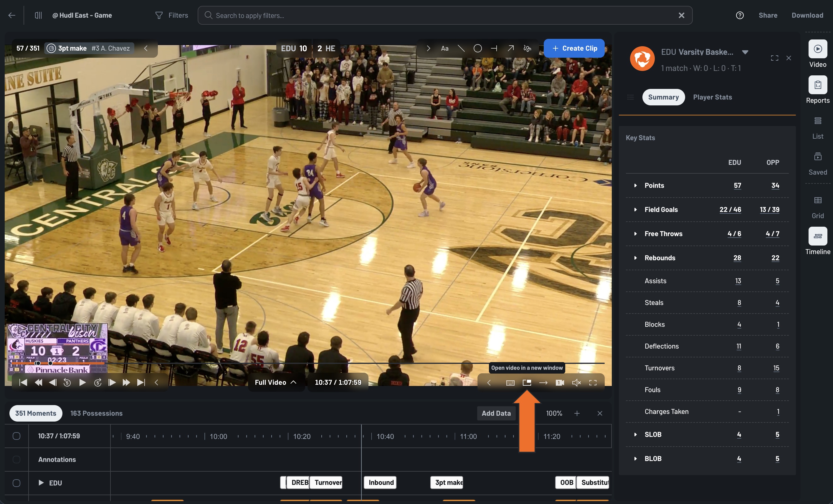
Task: Select the 351 Moments tab
Action: coord(36,413)
